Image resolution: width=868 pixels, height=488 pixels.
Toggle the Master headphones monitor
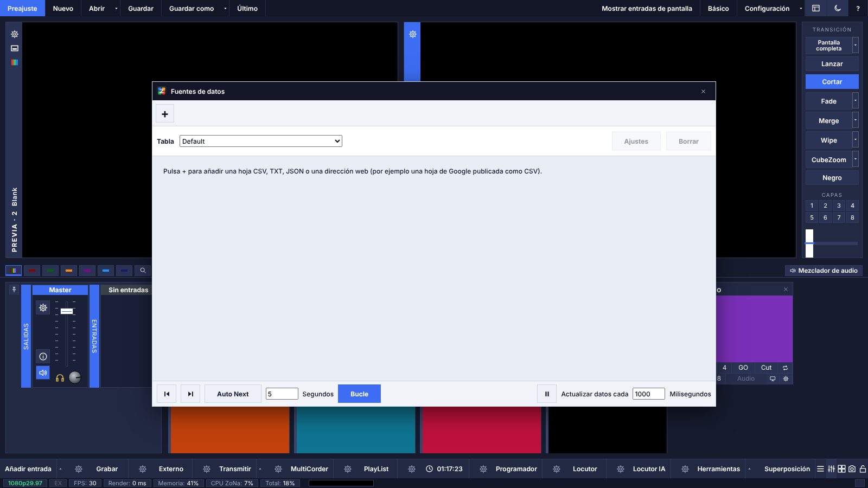tap(60, 378)
